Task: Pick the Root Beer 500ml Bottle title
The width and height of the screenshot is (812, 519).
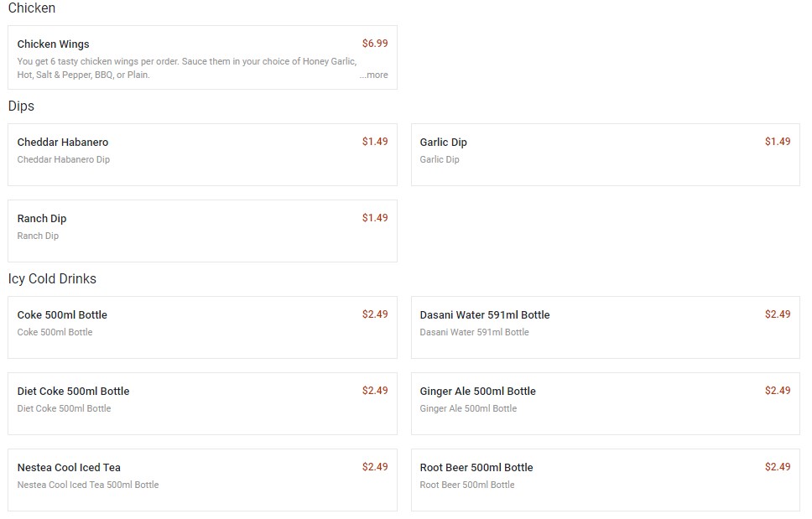Action: (476, 468)
